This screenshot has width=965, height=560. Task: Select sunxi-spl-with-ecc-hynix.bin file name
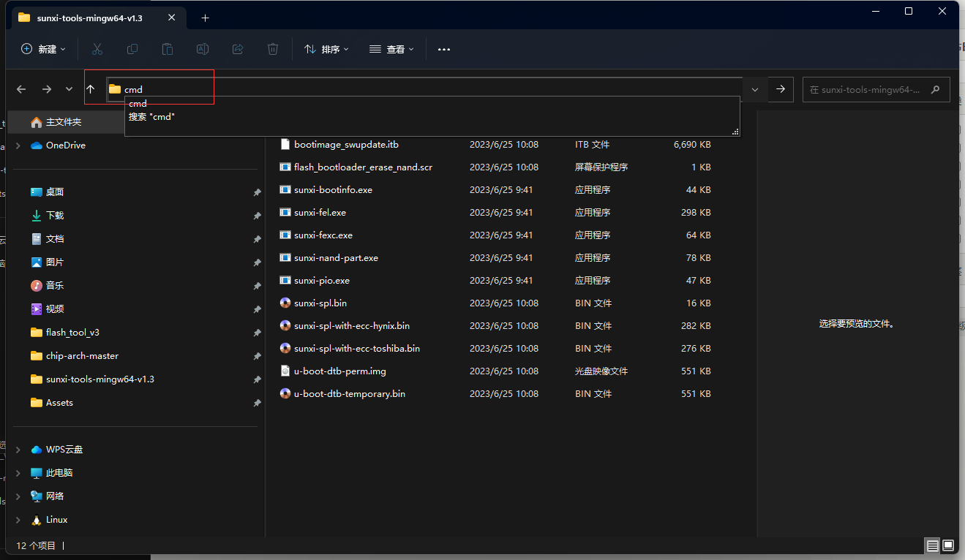[x=352, y=325]
